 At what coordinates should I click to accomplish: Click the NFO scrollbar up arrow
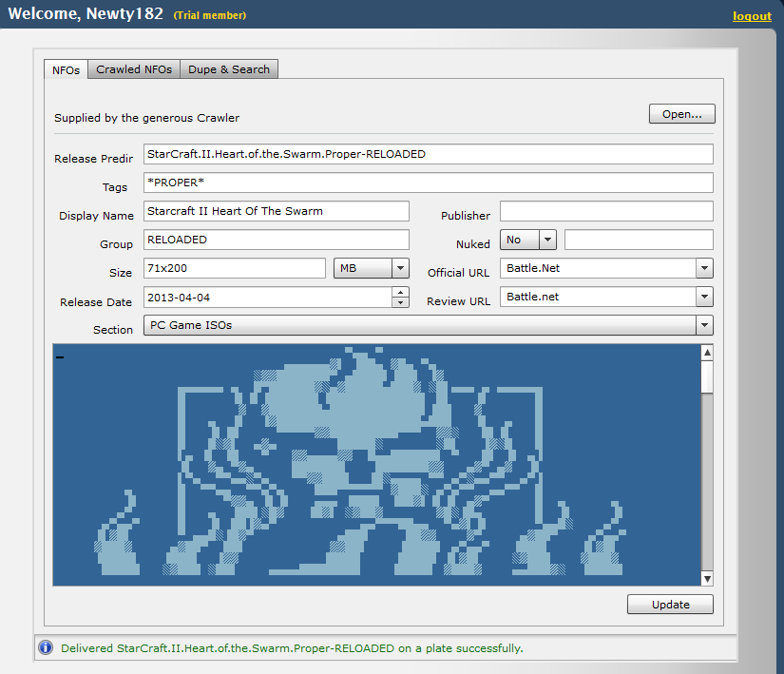pyautogui.click(x=707, y=353)
